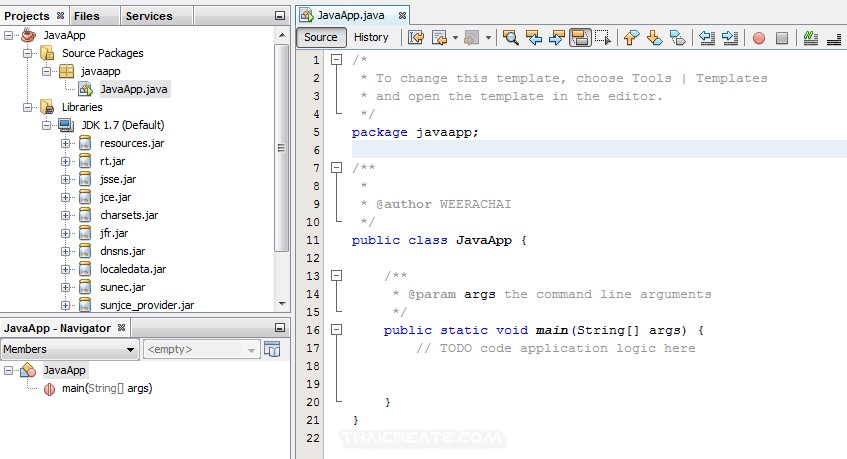Viewport: 847px width, 459px height.
Task: Click the rt.jar archive icon
Action: (85, 161)
